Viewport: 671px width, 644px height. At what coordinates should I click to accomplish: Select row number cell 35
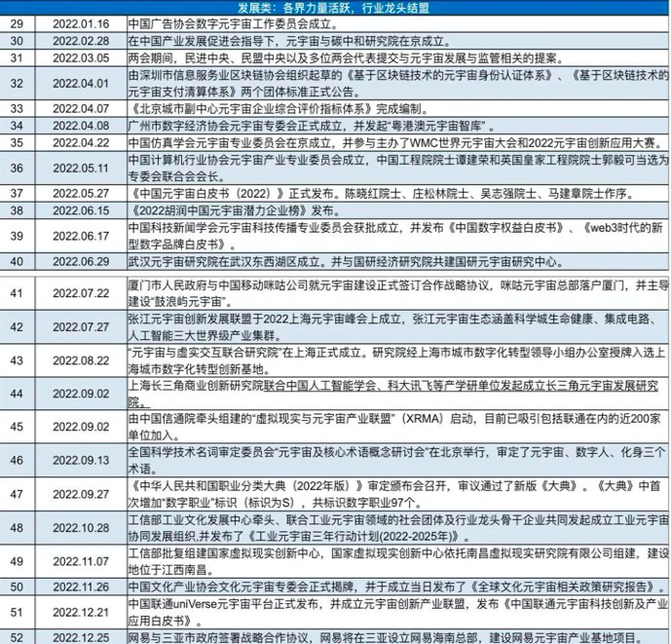17,142
